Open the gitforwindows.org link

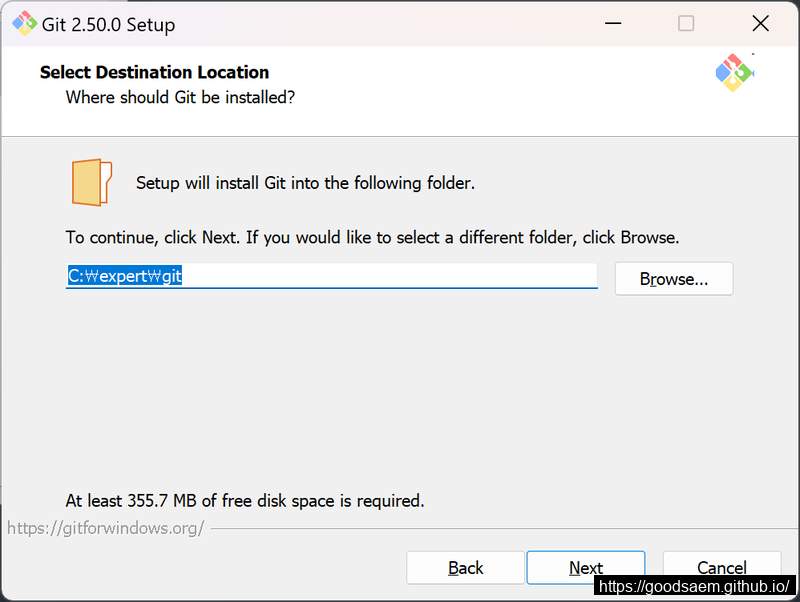pyautogui.click(x=106, y=528)
